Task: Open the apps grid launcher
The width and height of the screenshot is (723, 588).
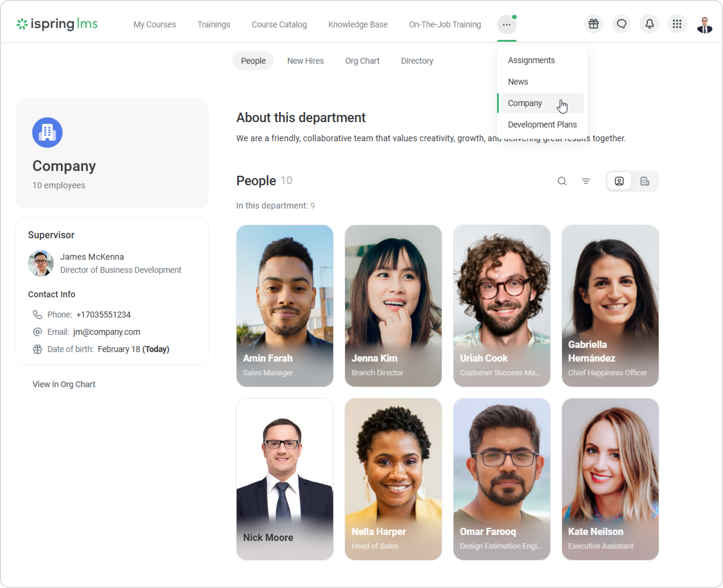Action: (x=677, y=24)
